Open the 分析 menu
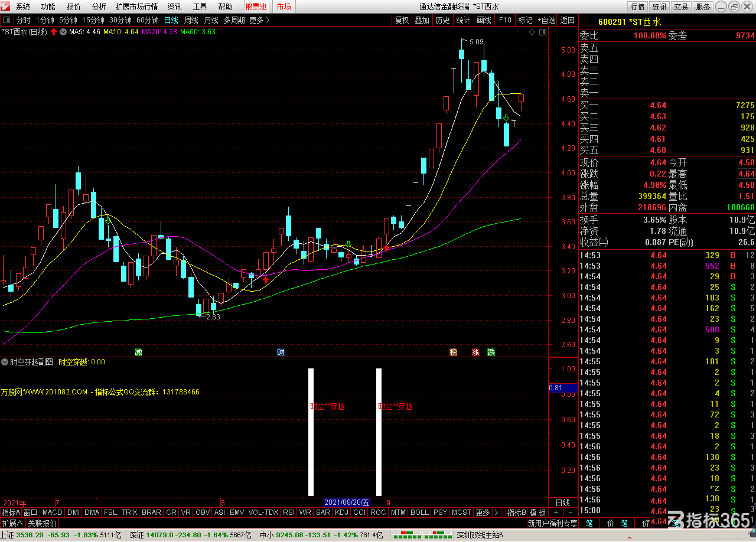This screenshot has width=756, height=542. coord(99,7)
